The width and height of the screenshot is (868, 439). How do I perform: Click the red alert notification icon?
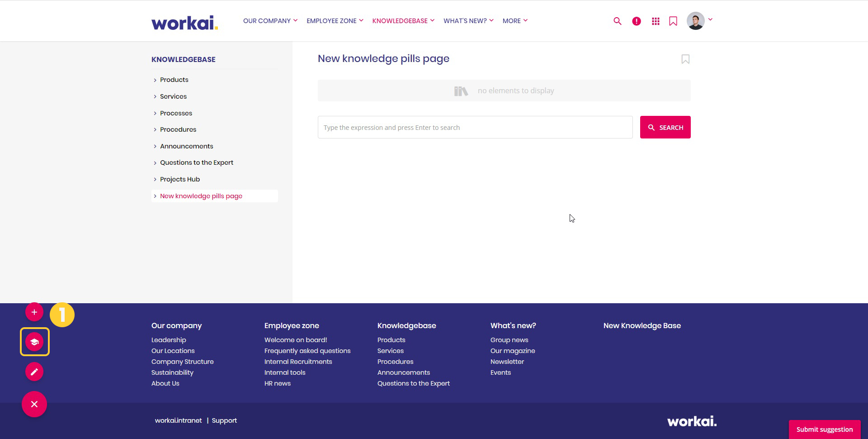tap(636, 21)
